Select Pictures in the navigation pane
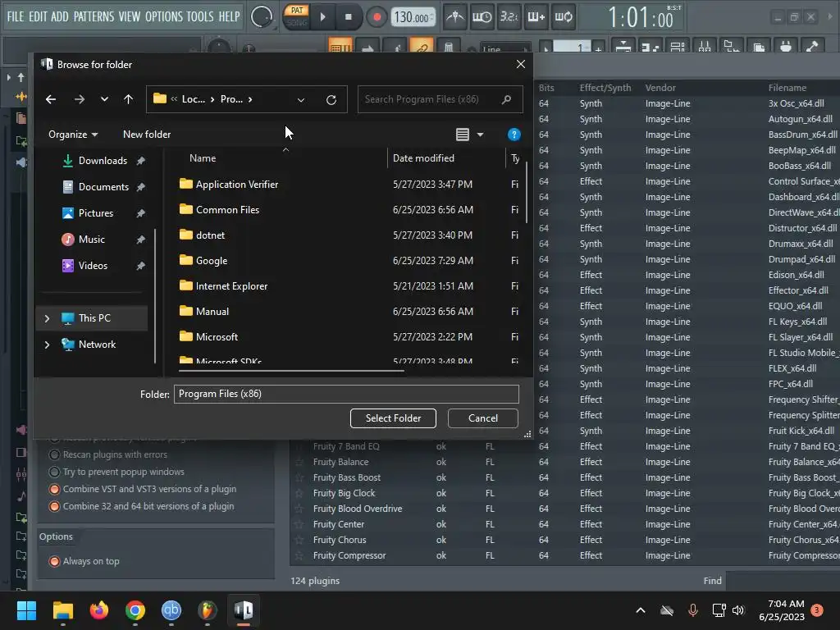This screenshot has width=840, height=630. coord(96,213)
